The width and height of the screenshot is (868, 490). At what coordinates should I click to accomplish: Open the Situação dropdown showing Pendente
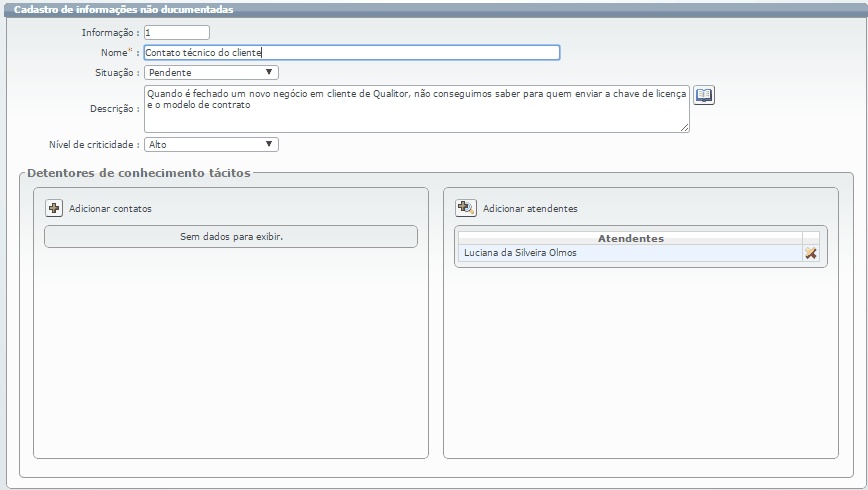tap(211, 73)
